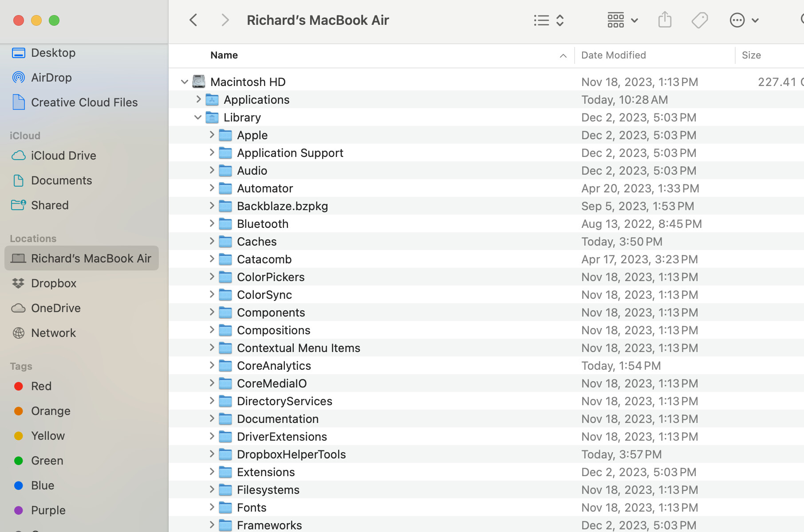This screenshot has width=804, height=532.
Task: Open the Group By dropdown
Action: [x=622, y=20]
